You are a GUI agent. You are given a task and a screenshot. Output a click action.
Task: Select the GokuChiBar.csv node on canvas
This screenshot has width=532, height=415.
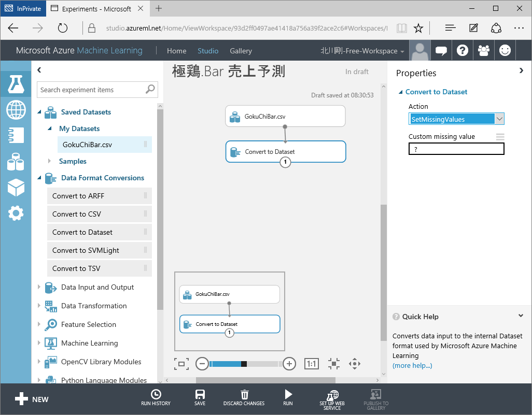[x=285, y=116]
